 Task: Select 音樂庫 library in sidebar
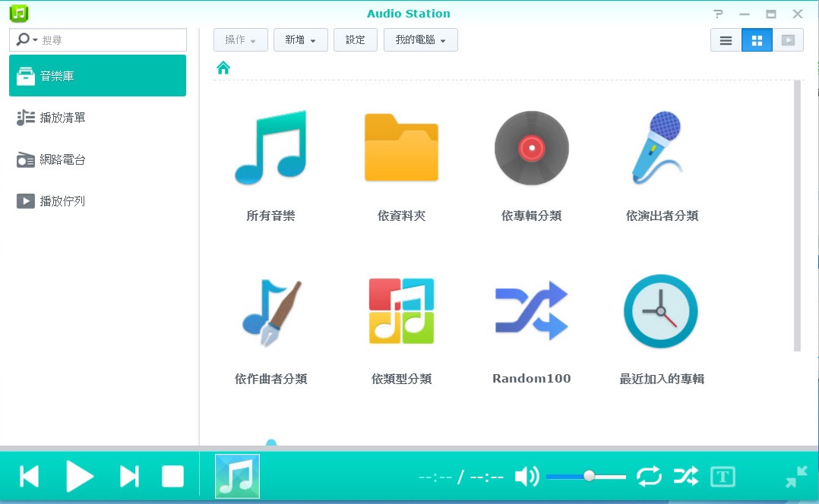pyautogui.click(x=98, y=76)
